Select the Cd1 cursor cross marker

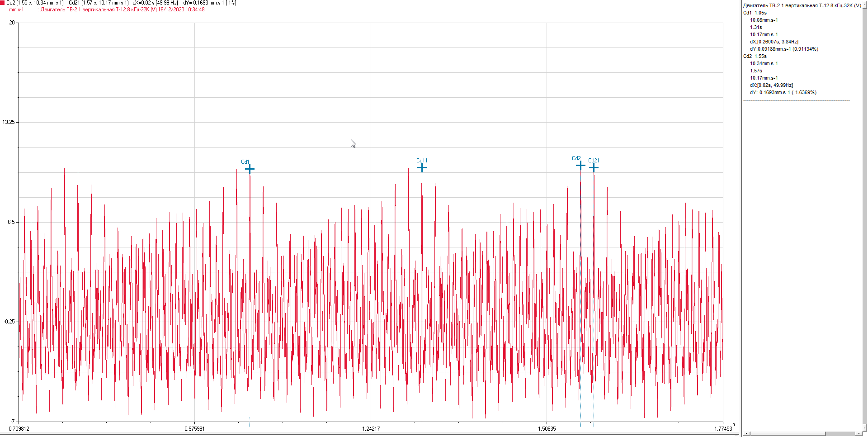click(x=250, y=169)
